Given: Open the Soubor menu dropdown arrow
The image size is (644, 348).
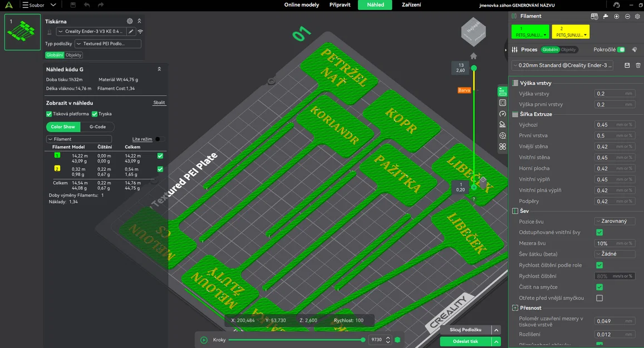Looking at the screenshot, I should pyautogui.click(x=53, y=5).
